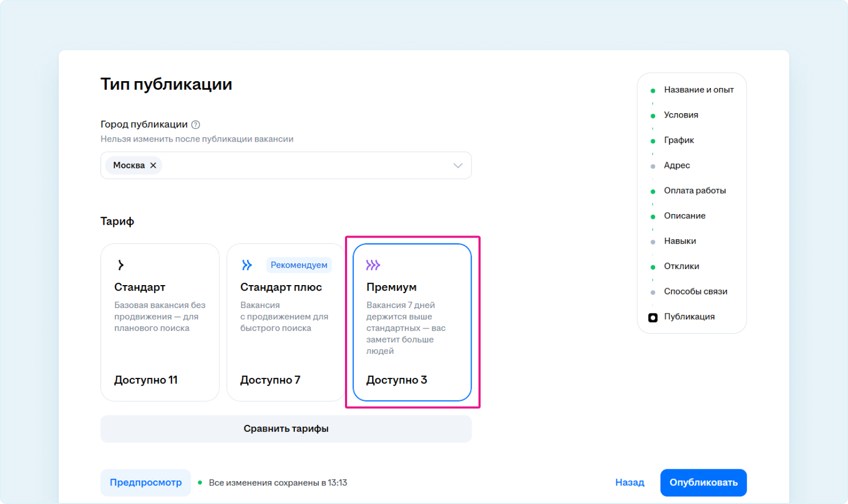Open the Адрес step in sidebar

tap(677, 166)
